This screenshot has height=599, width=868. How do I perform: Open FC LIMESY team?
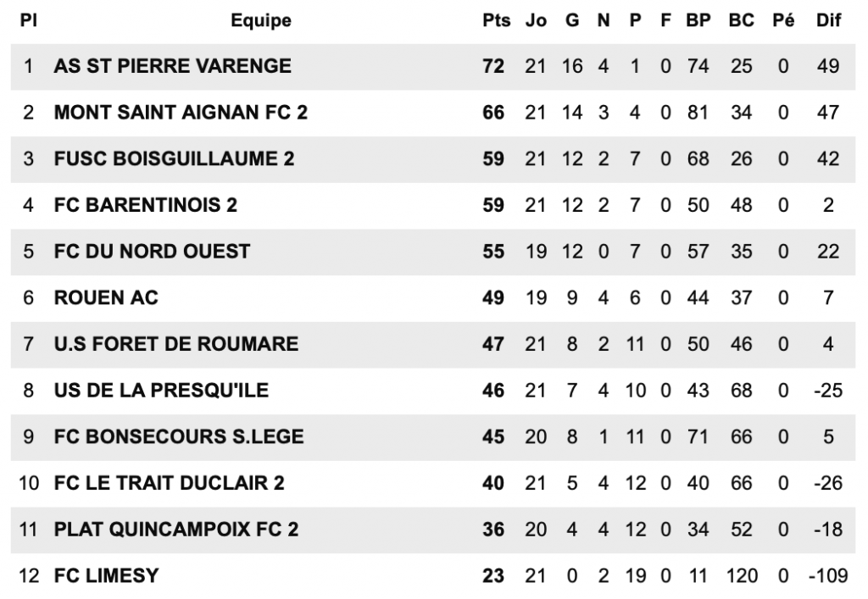point(106,576)
